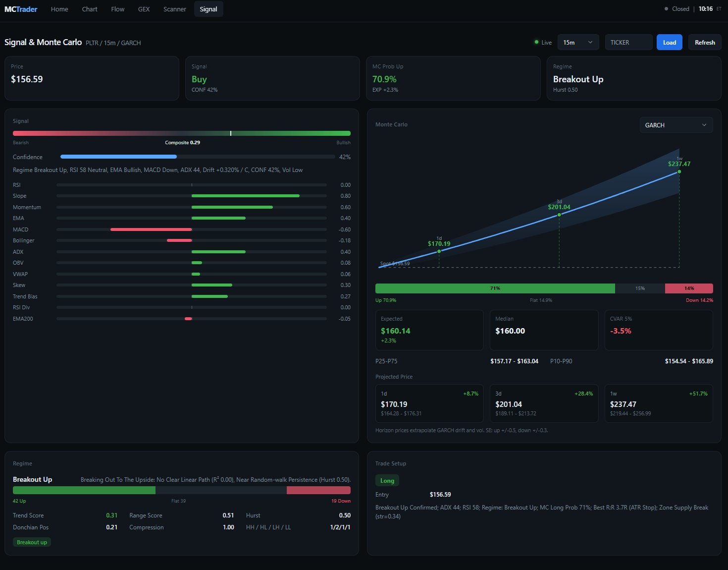Select the 3d marker on Monte Carlo chart
Image resolution: width=728 pixels, height=570 pixels.
coord(559,215)
